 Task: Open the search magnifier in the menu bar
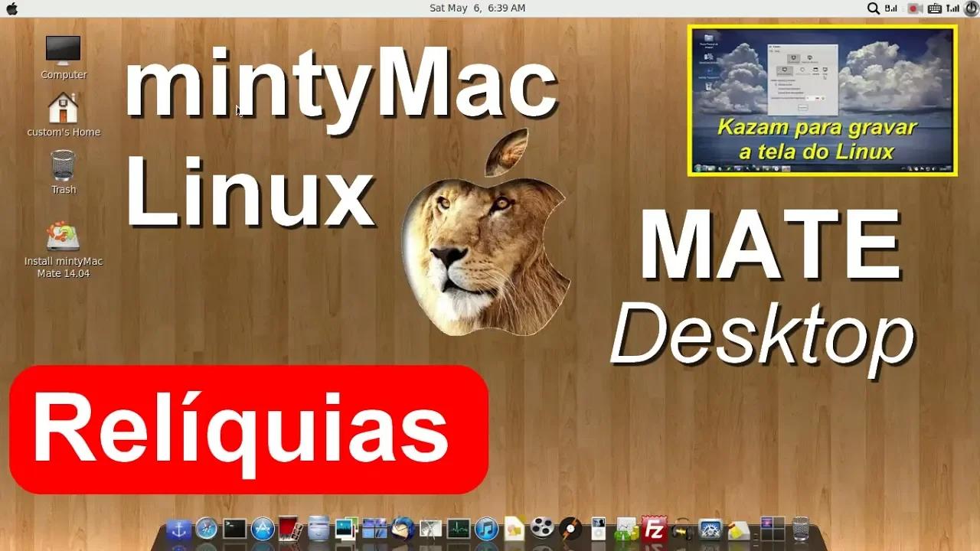pyautogui.click(x=873, y=8)
